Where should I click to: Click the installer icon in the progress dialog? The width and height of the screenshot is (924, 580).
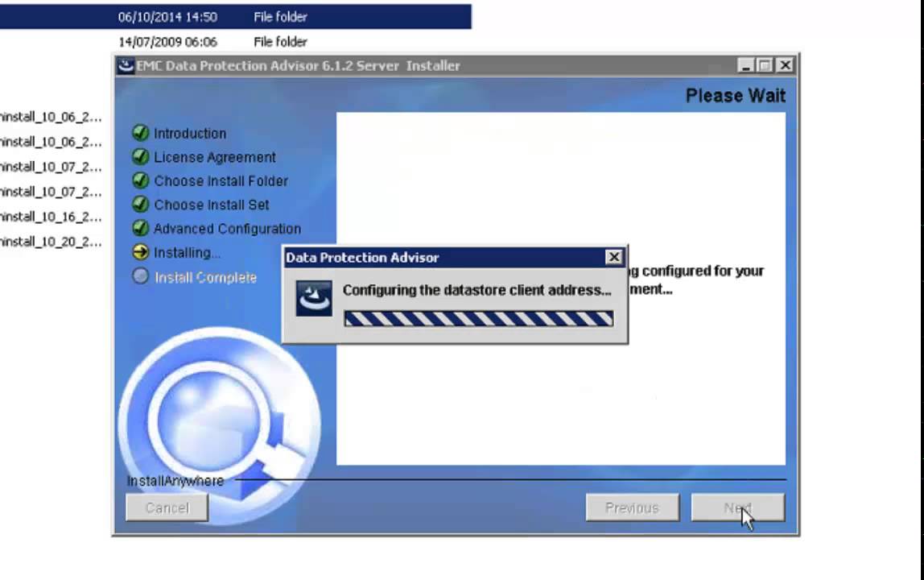314,299
